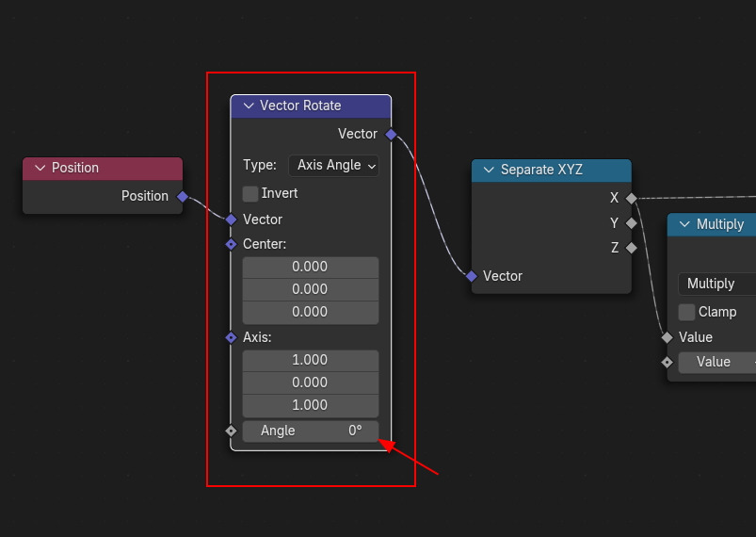Click the Center Y value field
The image size is (756, 537).
(x=311, y=289)
